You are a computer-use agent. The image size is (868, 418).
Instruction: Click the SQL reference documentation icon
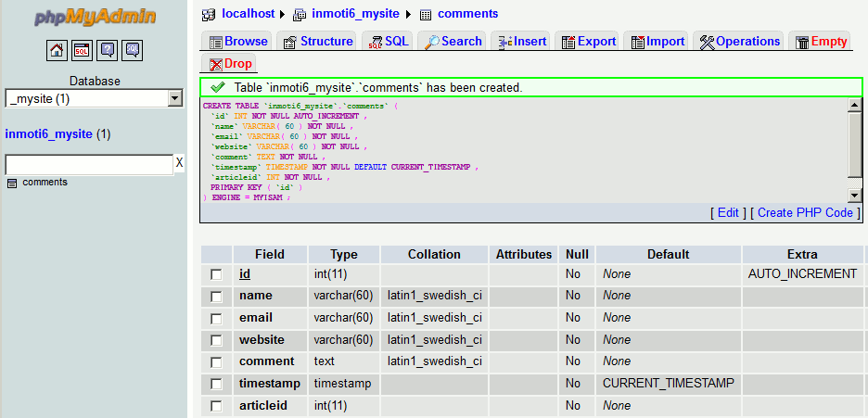133,50
